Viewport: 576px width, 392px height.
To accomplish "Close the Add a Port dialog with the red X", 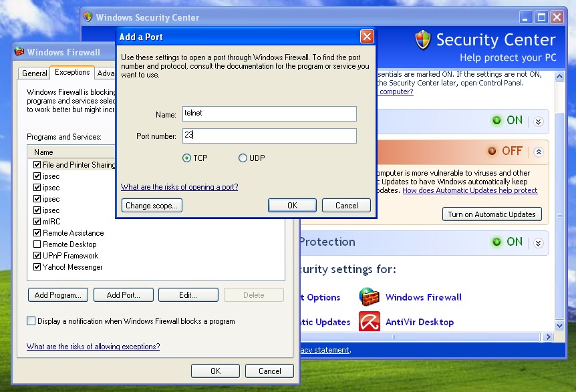I will [367, 36].
